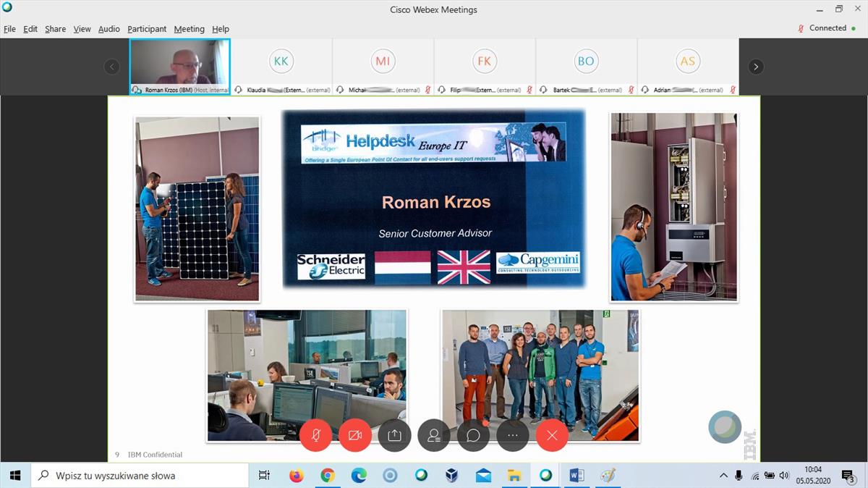
Task: Select the BO Bartek participant tile
Action: (x=586, y=67)
